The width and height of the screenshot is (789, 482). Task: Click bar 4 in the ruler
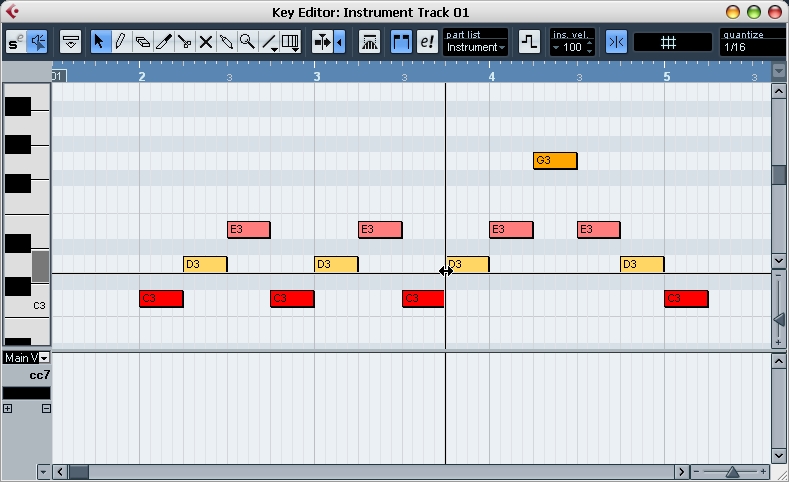[x=492, y=76]
